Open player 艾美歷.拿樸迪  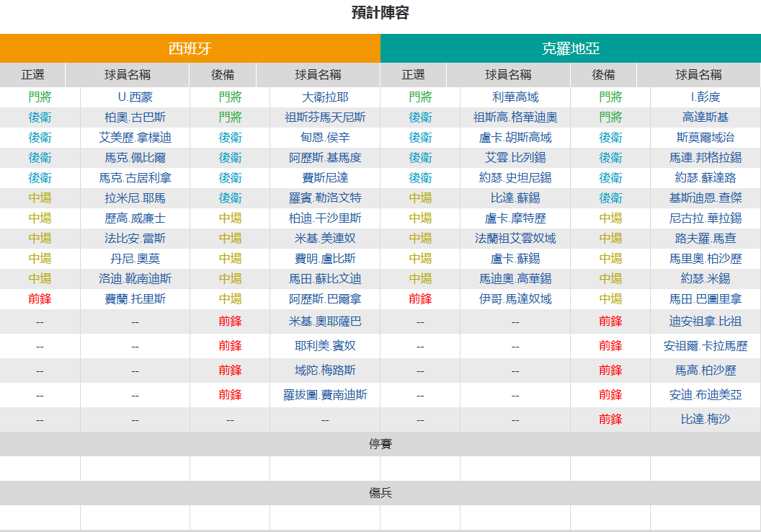[135, 138]
